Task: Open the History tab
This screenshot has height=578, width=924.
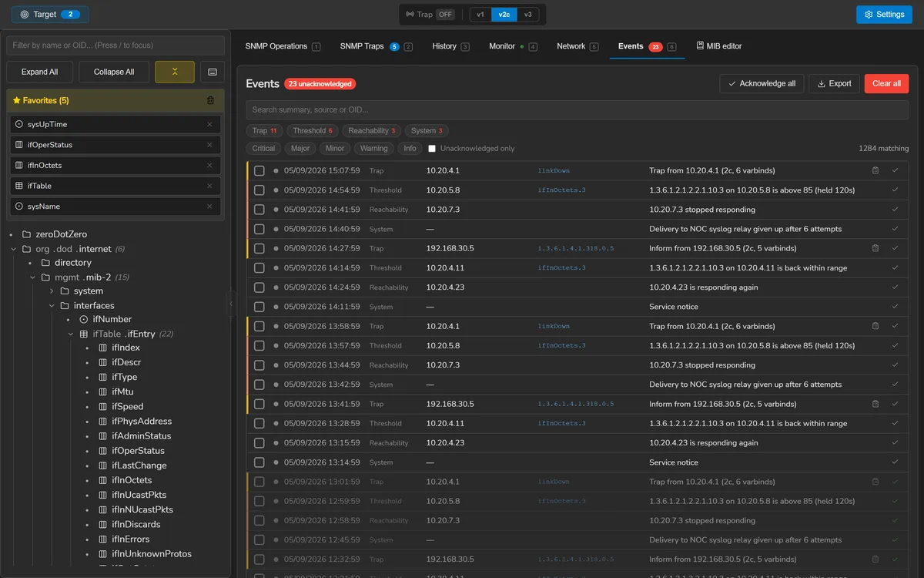Action: pyautogui.click(x=450, y=46)
